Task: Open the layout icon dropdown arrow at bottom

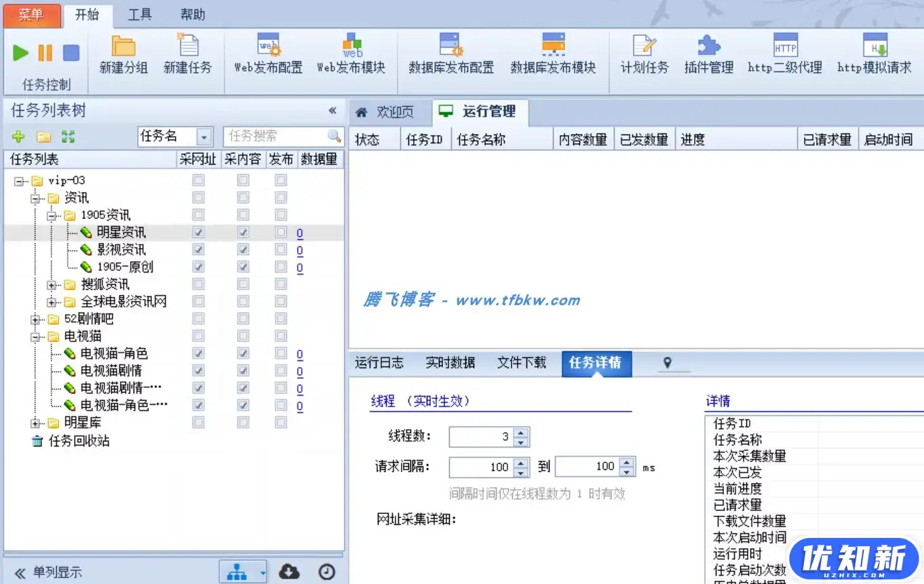Action: [262, 572]
